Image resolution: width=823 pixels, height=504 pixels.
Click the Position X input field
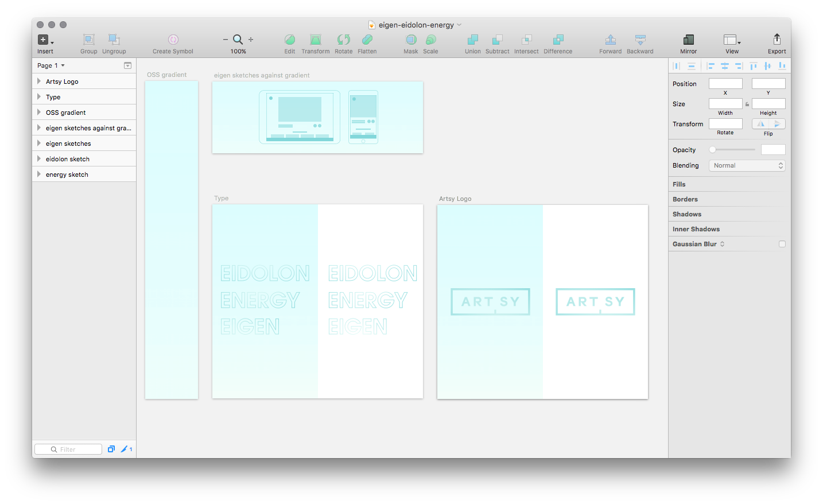point(725,83)
